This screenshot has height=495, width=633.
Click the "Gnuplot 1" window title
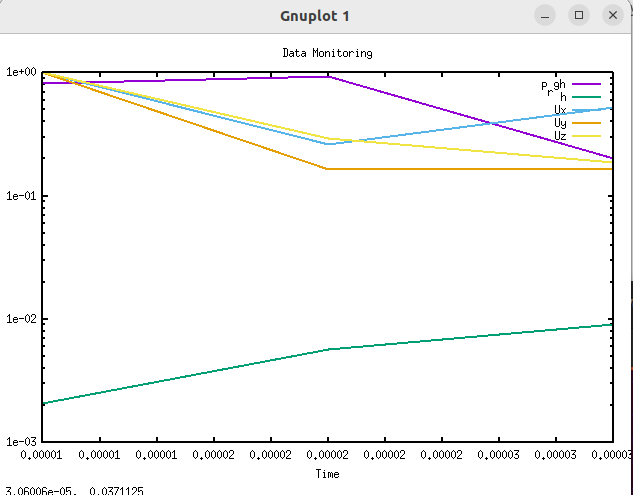click(x=316, y=16)
